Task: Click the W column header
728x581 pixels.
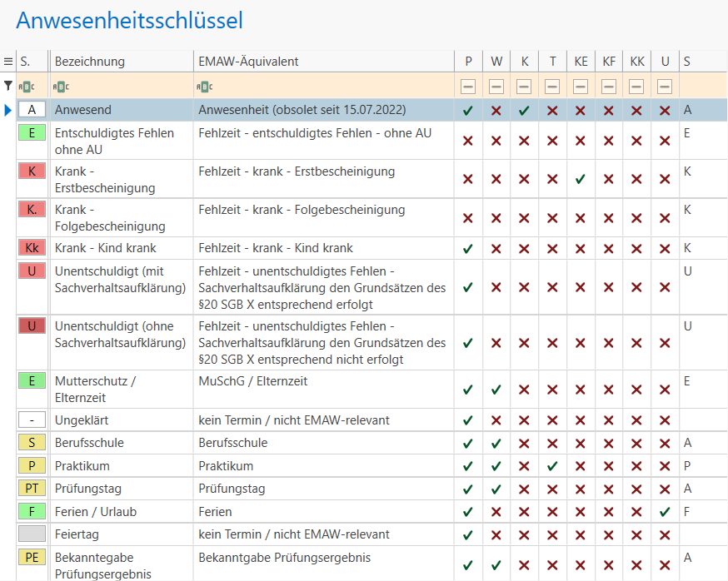Action: (x=496, y=62)
